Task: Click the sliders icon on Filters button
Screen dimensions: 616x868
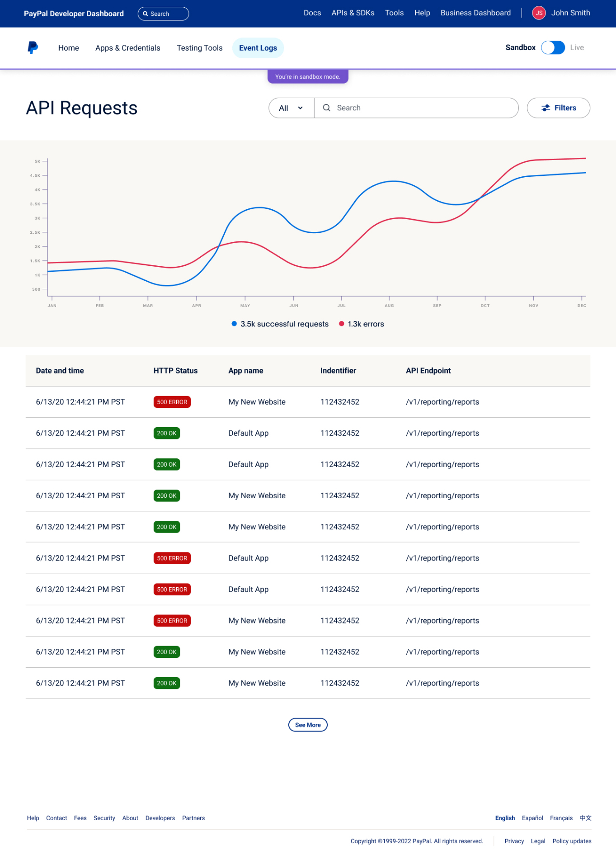Action: [546, 108]
